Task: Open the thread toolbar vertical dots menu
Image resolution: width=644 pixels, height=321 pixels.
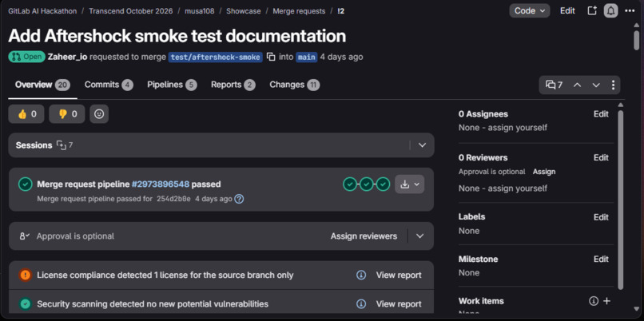Action: (x=613, y=85)
